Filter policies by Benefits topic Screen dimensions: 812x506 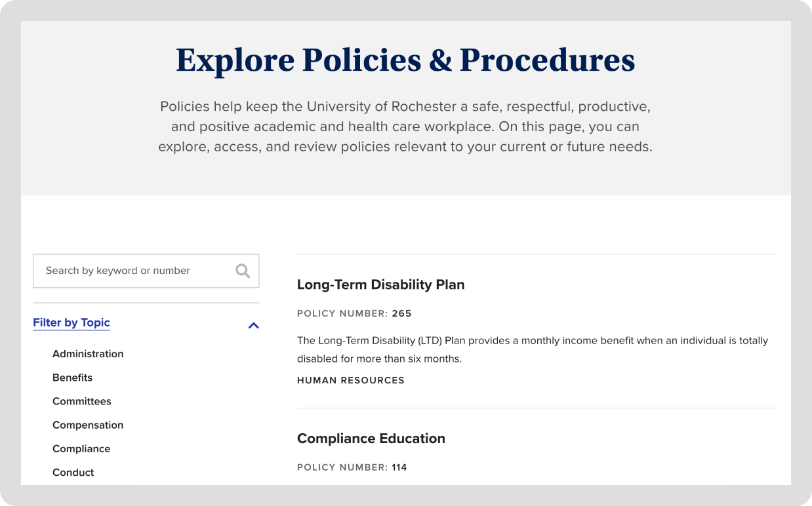point(72,378)
